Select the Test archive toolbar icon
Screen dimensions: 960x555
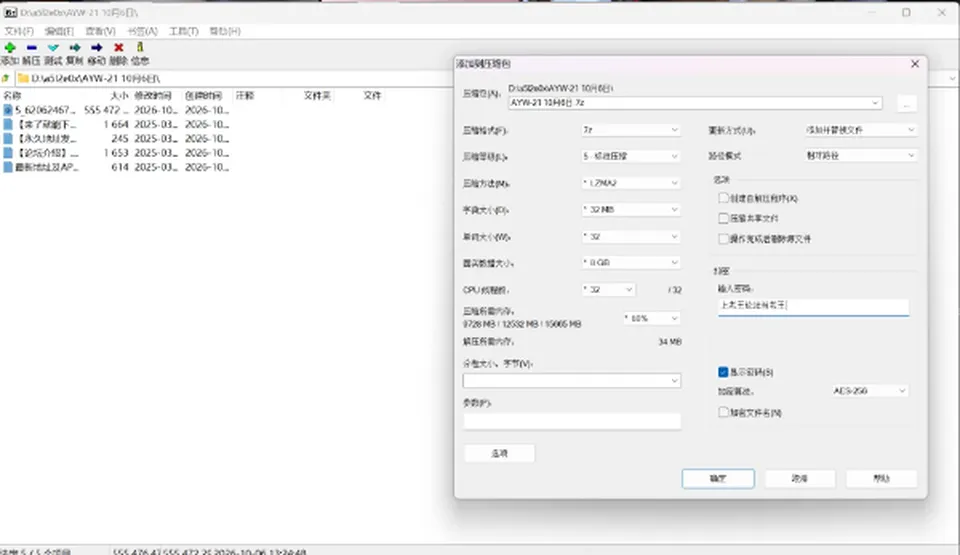(x=53, y=48)
